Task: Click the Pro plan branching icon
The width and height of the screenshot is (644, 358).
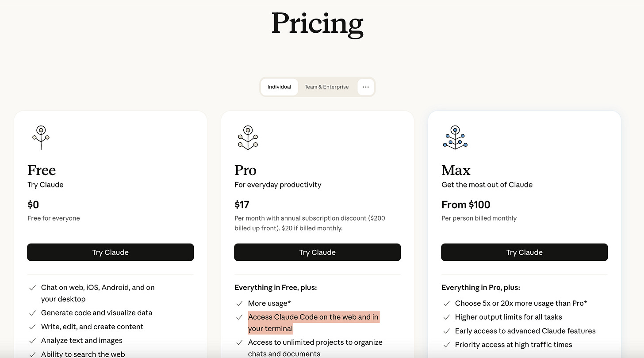Action: [248, 137]
